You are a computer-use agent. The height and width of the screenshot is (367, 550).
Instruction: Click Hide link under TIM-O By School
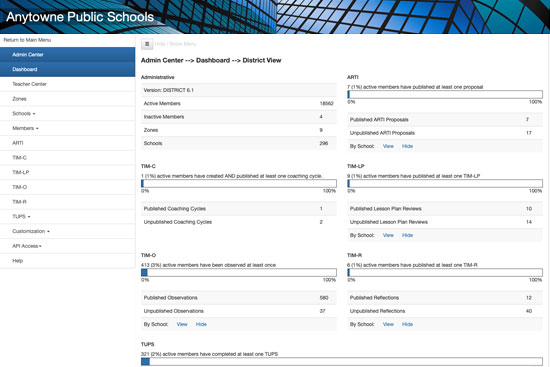coord(201,324)
